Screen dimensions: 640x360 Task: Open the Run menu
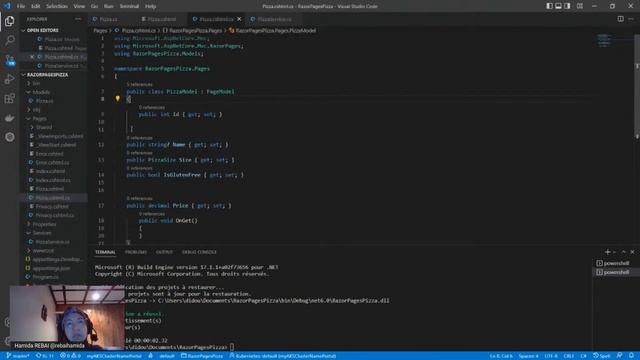click(x=109, y=6)
